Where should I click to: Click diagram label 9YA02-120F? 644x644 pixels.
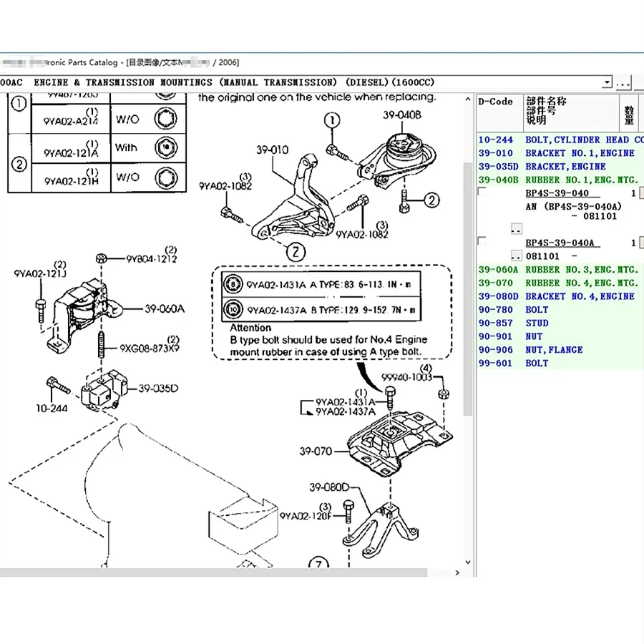tap(305, 516)
